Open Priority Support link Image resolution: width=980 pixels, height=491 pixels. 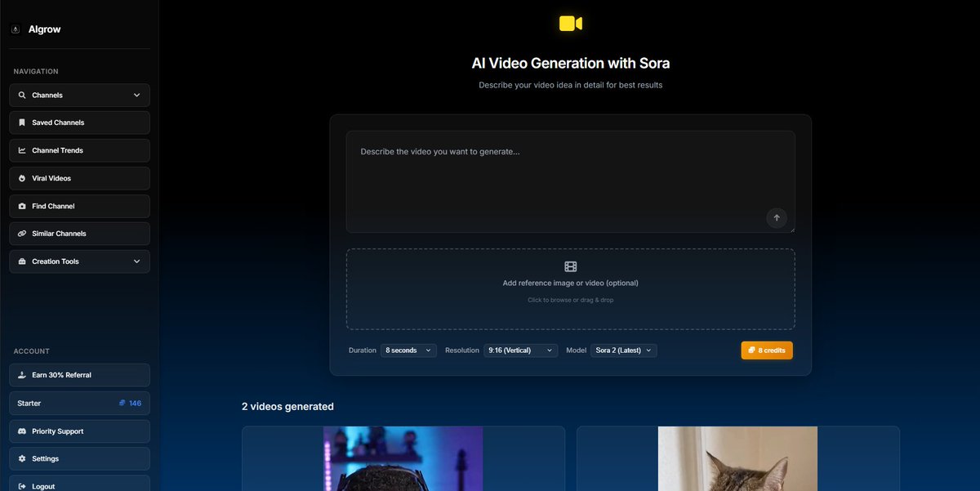point(79,431)
